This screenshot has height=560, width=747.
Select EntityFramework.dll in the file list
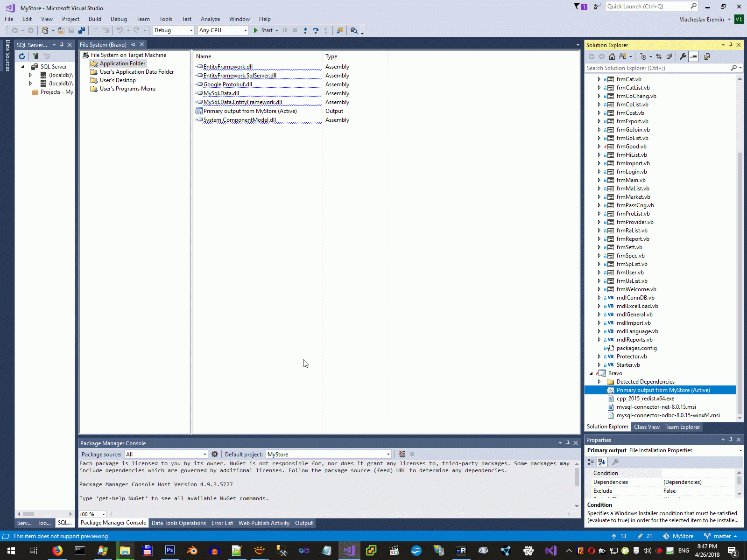coord(228,67)
